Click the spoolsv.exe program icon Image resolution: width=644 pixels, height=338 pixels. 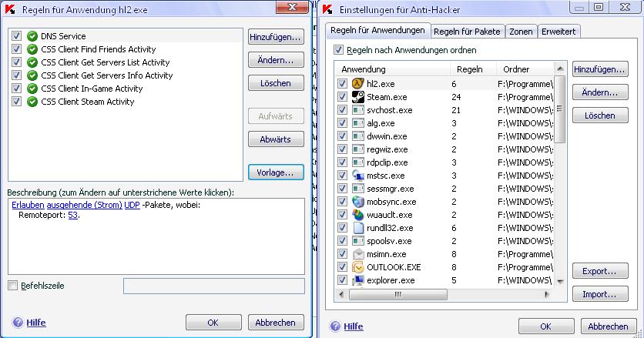[x=358, y=241]
